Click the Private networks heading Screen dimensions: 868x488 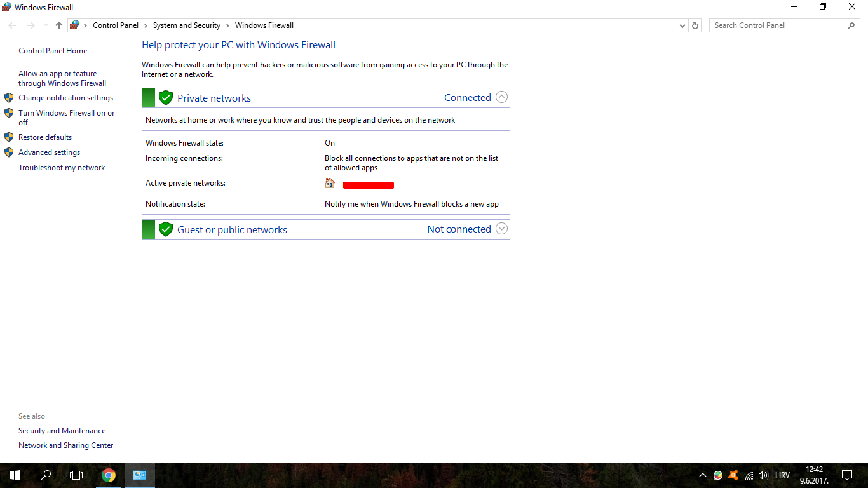point(214,98)
